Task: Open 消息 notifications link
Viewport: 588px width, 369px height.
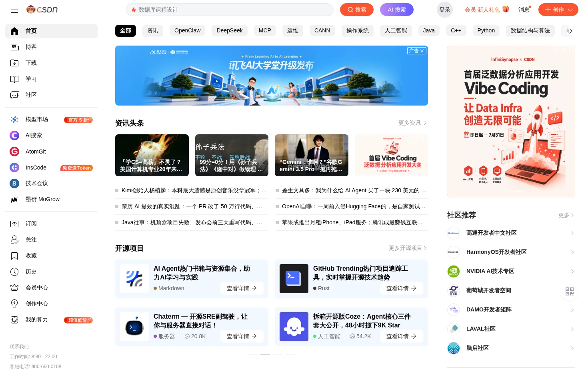Action: pyautogui.click(x=524, y=10)
